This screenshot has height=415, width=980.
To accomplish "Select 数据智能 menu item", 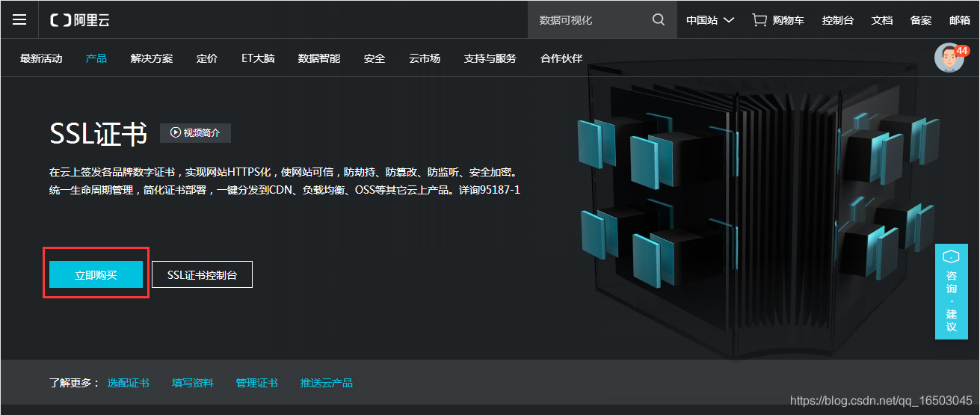I will point(319,58).
